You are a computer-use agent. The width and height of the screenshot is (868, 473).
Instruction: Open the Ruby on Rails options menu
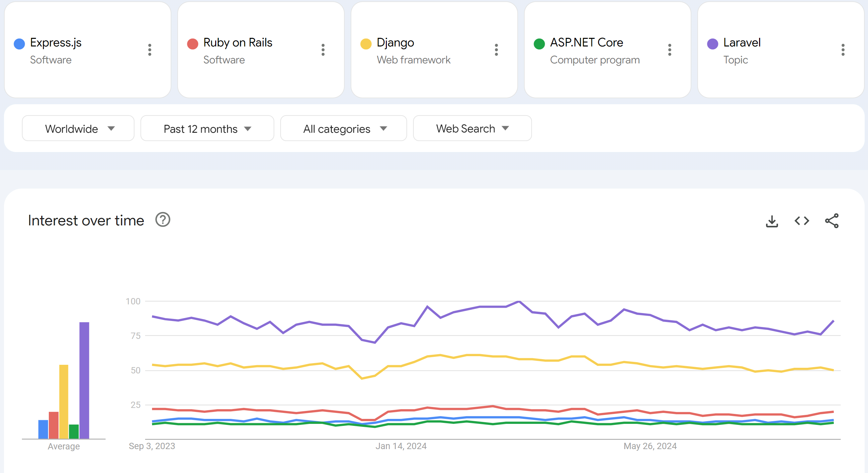tap(323, 50)
